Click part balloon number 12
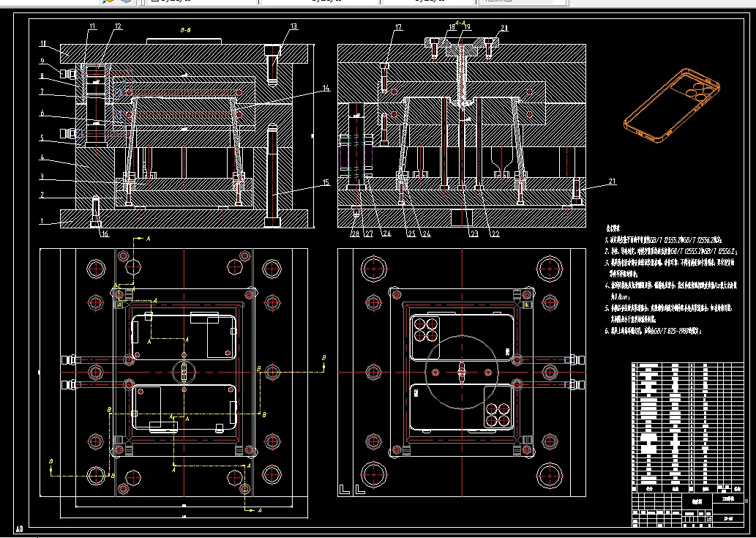 (118, 26)
